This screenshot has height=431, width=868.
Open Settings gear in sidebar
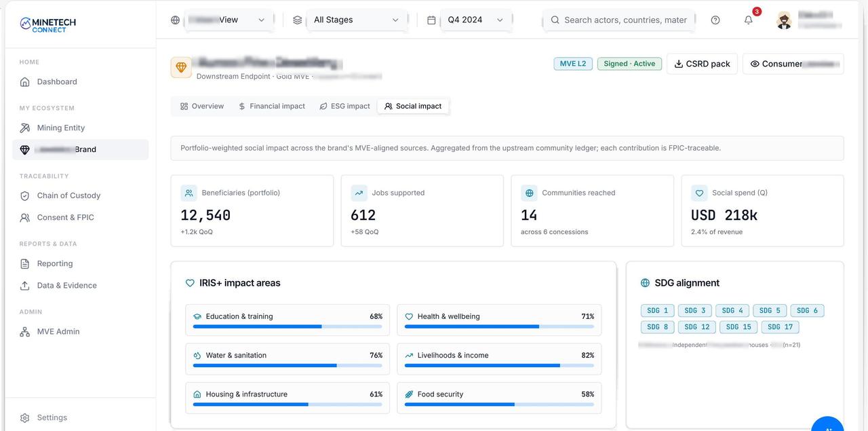tap(25, 417)
